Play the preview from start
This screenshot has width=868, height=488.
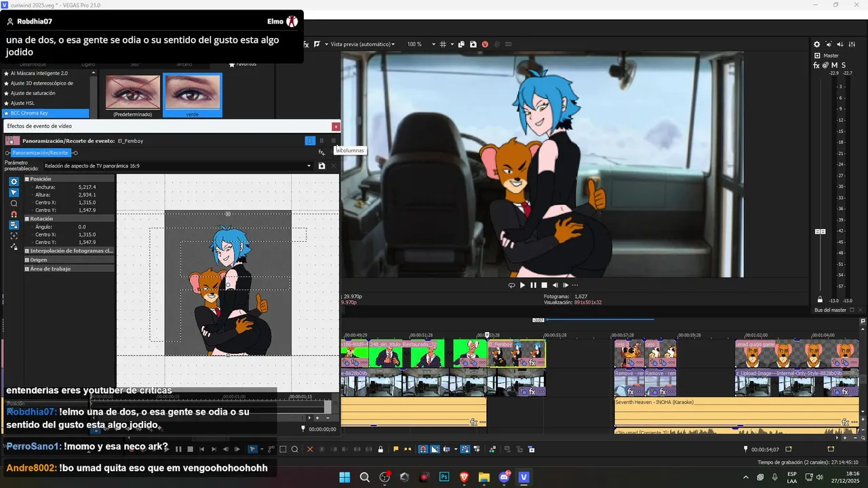coord(522,285)
